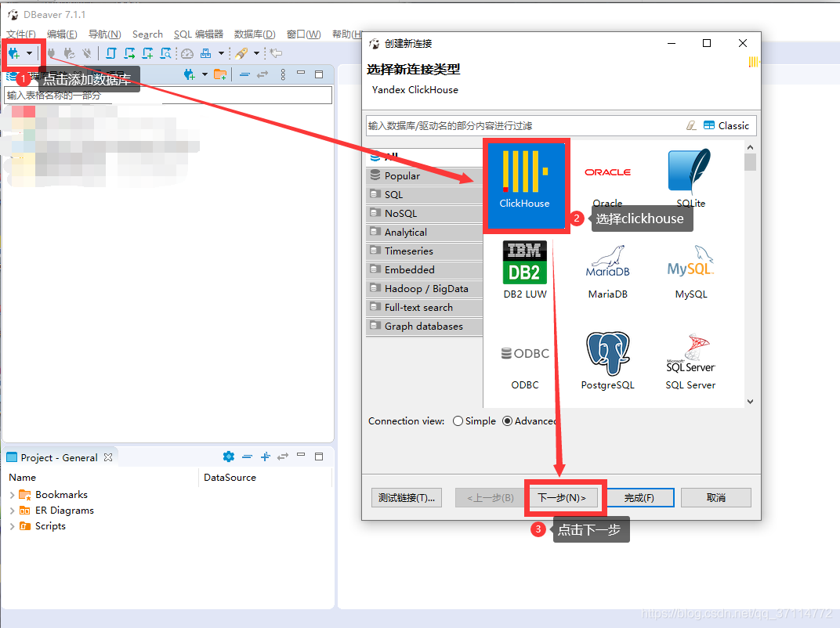Image resolution: width=840 pixels, height=628 pixels.
Task: Open dropdown arrow next to hierarchy icon
Action: coord(221,53)
